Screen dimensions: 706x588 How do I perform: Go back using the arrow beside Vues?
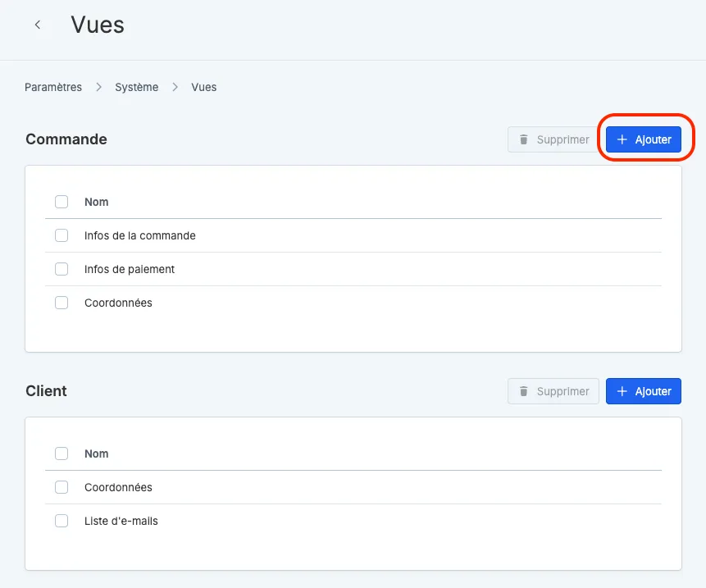[38, 25]
